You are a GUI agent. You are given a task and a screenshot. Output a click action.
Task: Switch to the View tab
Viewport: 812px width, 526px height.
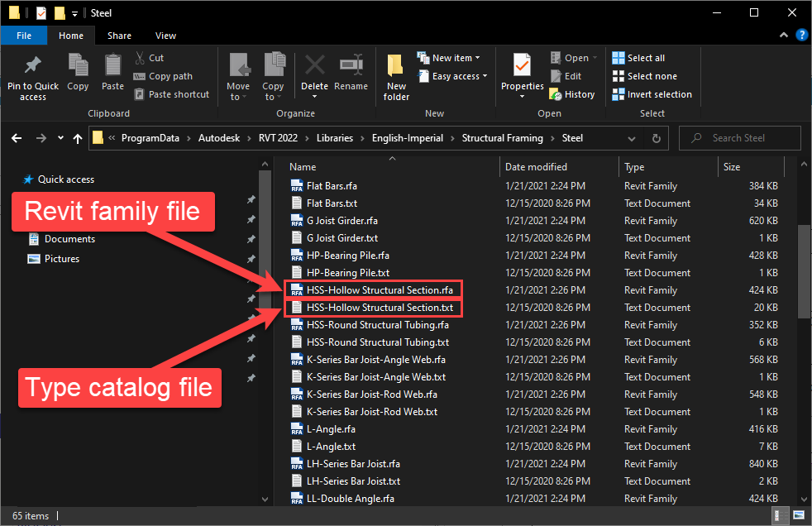click(x=165, y=36)
